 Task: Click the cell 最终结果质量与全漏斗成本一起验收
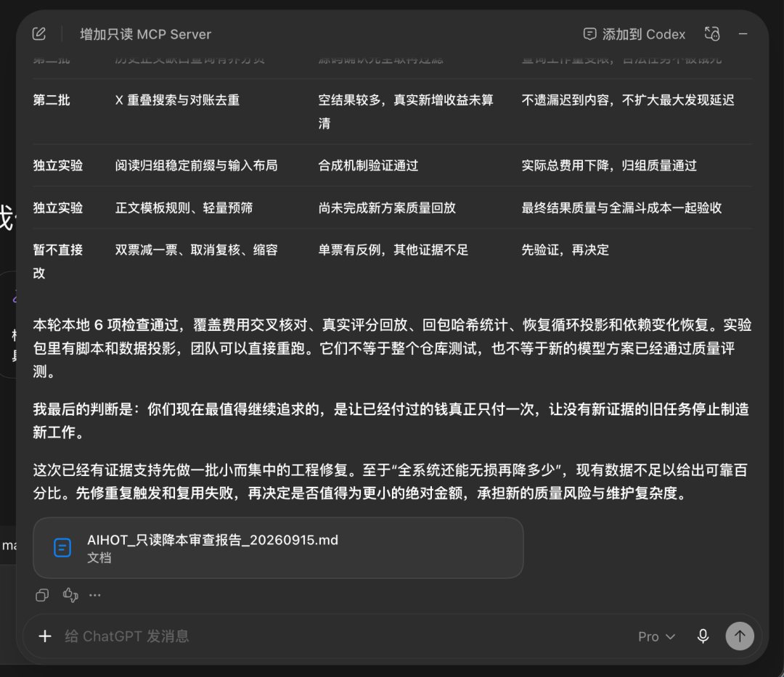(621, 208)
